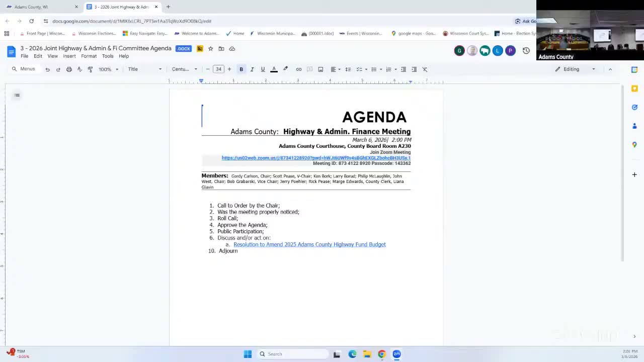The image size is (644, 362).
Task: Insert a link from toolbar
Action: [299, 69]
